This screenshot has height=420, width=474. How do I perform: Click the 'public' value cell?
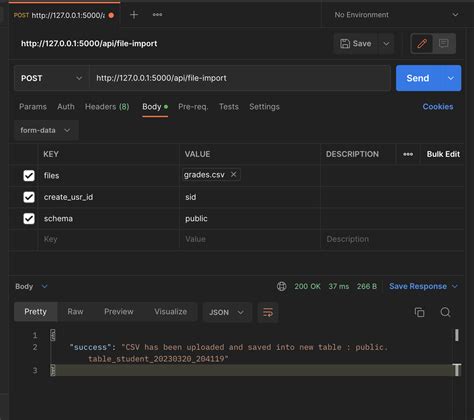tap(249, 219)
